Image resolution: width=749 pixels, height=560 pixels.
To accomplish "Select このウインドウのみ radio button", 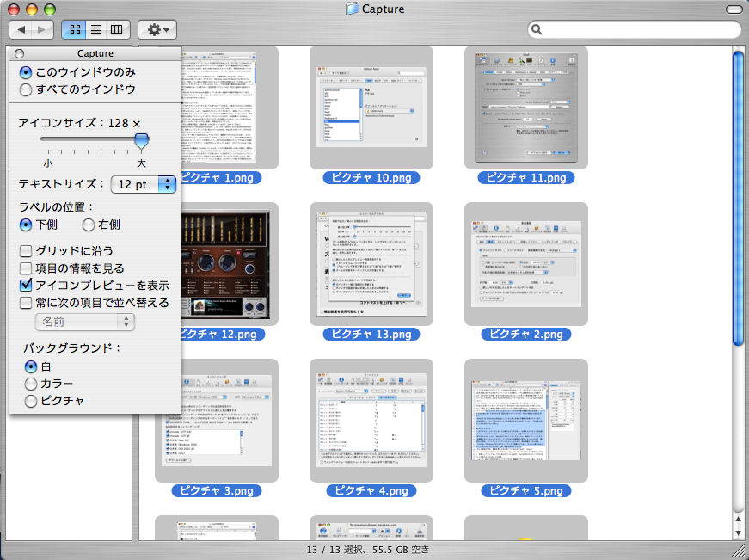I will pyautogui.click(x=25, y=72).
